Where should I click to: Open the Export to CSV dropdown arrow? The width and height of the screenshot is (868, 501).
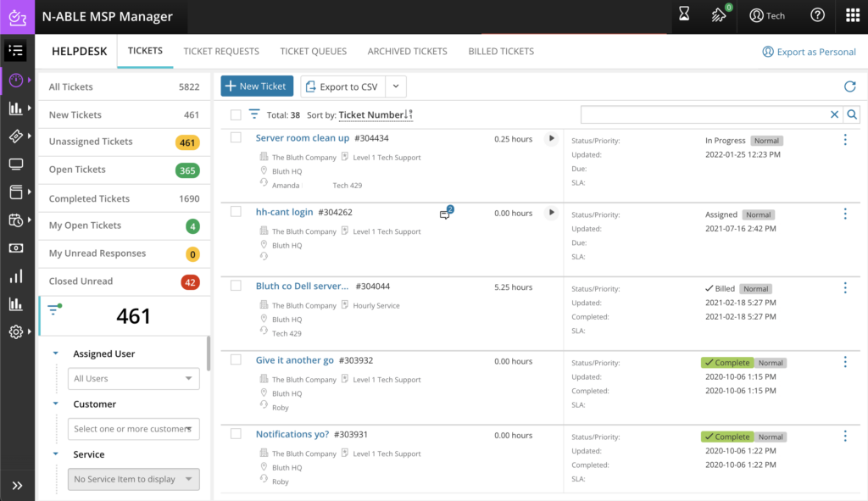(396, 86)
